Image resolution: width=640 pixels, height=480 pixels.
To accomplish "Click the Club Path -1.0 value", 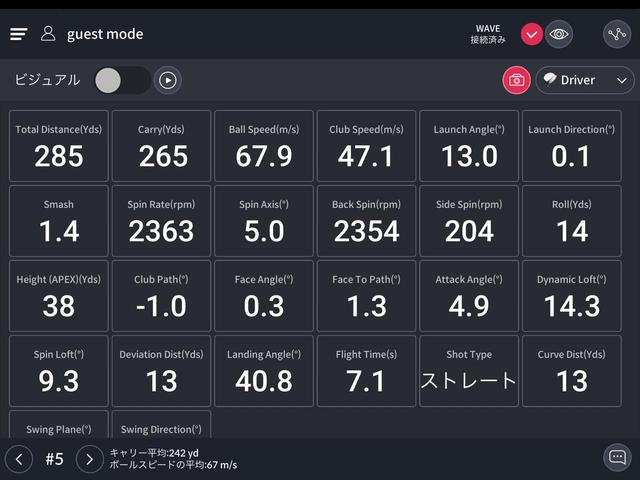I will click(x=161, y=307).
